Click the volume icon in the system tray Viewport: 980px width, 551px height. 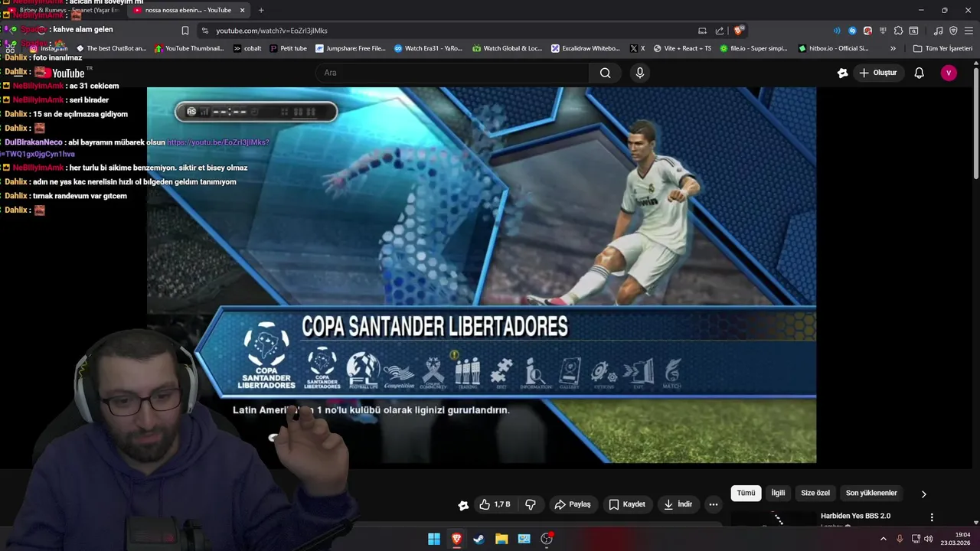click(x=929, y=539)
